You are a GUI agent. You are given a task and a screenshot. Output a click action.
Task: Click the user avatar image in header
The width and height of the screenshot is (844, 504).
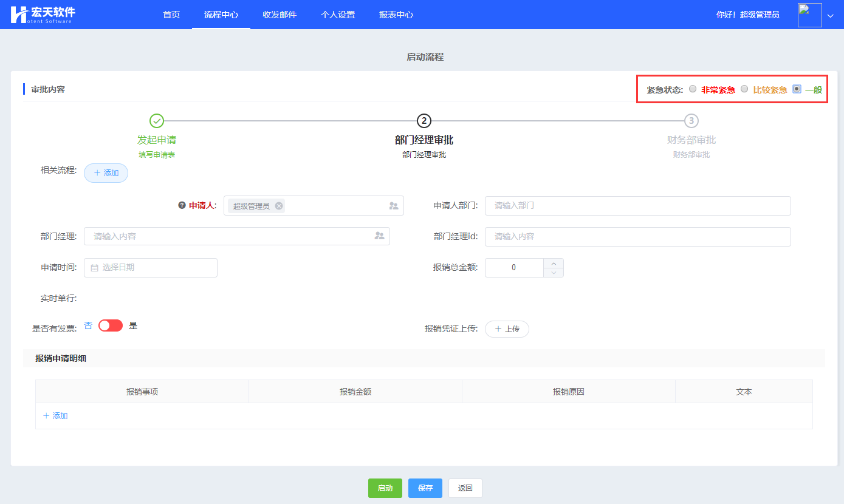point(809,15)
